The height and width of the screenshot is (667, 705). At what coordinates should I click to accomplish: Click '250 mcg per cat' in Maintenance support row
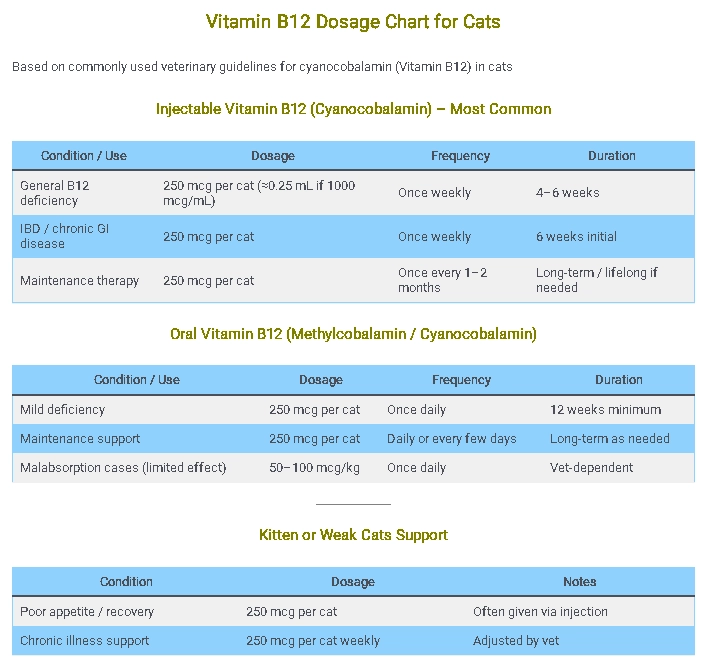[315, 439]
